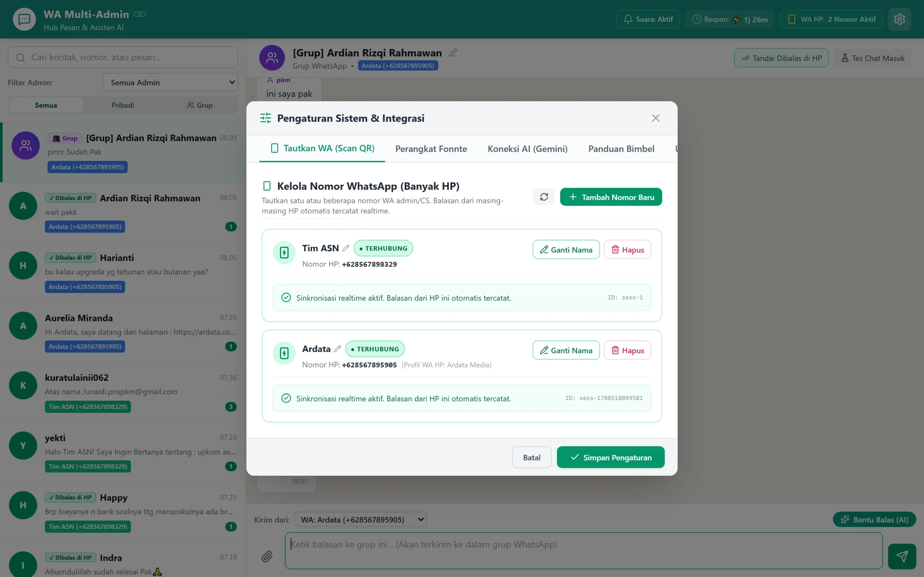Toggle Tandai Dibalas di HP
This screenshot has width=924, height=577.
pyautogui.click(x=781, y=58)
